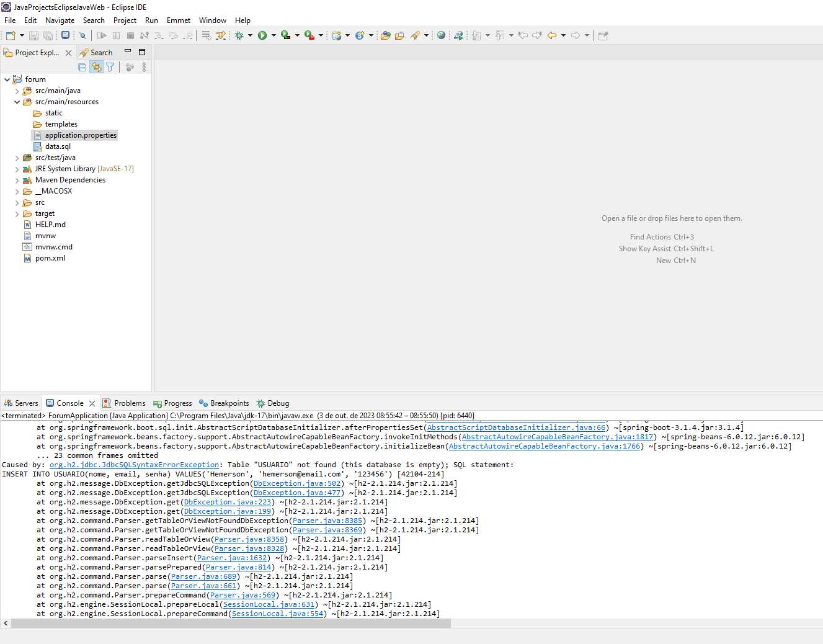Open the Parser.java:8385 link
Viewport: 823px width, 644px height.
(327, 521)
